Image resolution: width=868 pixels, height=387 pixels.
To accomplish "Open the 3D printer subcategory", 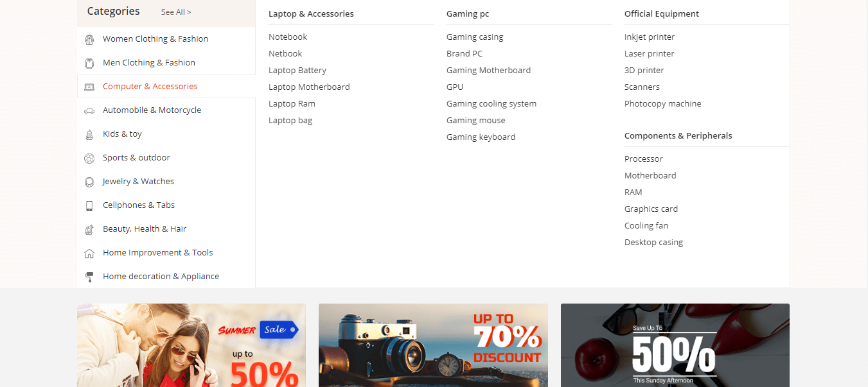I will click(644, 71).
